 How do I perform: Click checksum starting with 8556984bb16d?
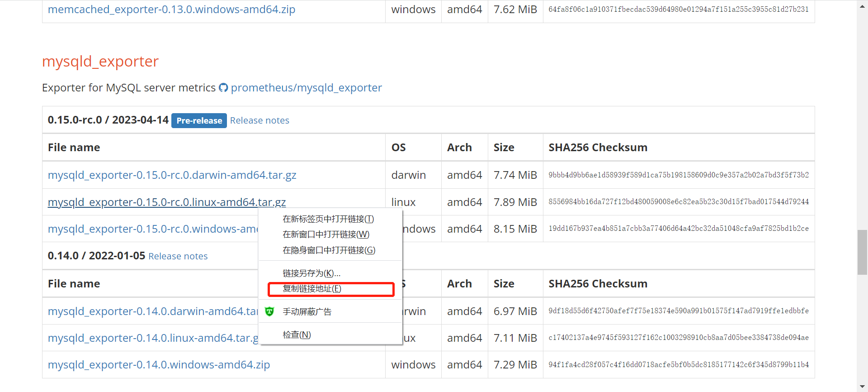pyautogui.click(x=679, y=201)
